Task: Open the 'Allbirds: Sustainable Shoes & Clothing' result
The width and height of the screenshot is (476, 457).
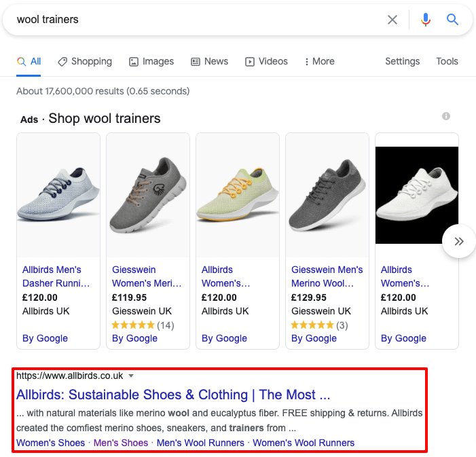Action: 173,395
